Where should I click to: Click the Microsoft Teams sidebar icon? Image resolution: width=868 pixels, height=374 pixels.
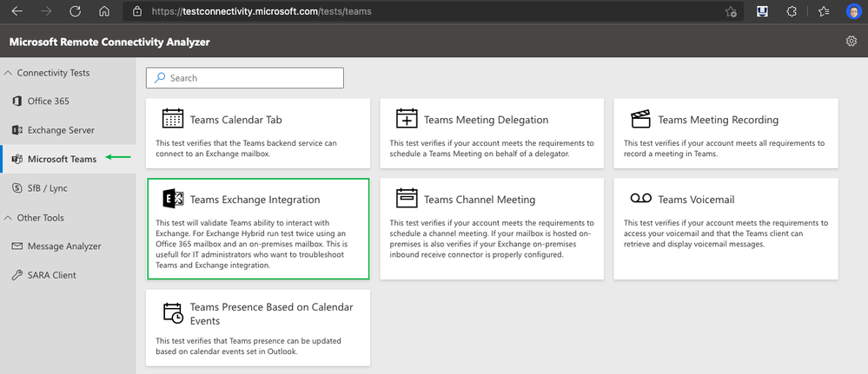click(x=17, y=160)
